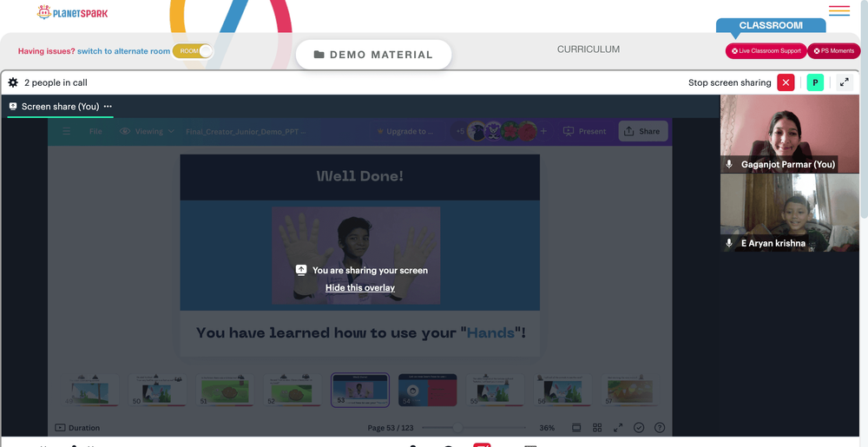This screenshot has width=868, height=447.
Task: Select slide thumbnail 49
Action: (x=90, y=391)
